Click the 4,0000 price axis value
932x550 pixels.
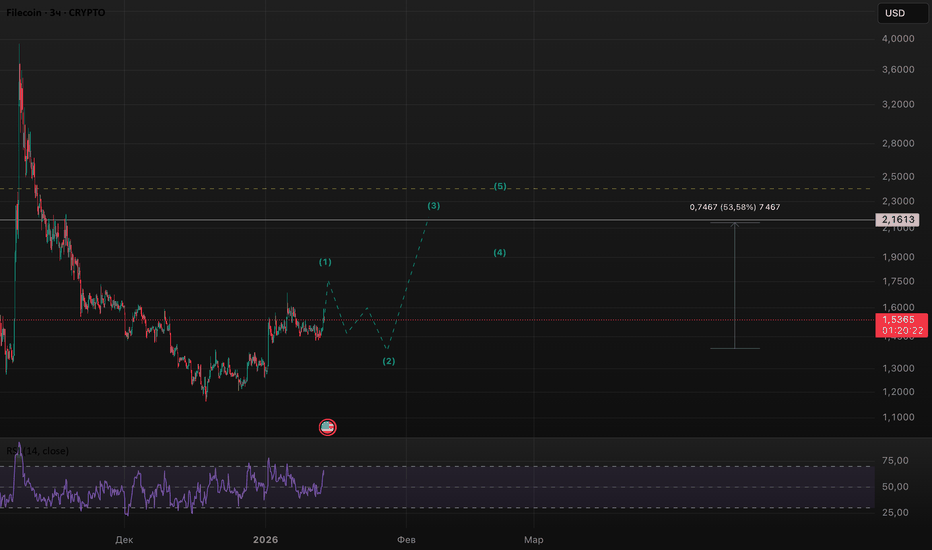click(898, 39)
